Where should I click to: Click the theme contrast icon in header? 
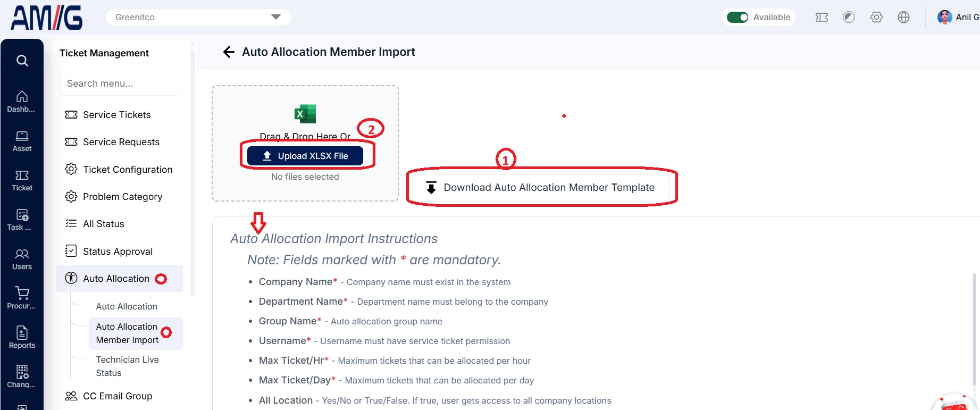849,17
